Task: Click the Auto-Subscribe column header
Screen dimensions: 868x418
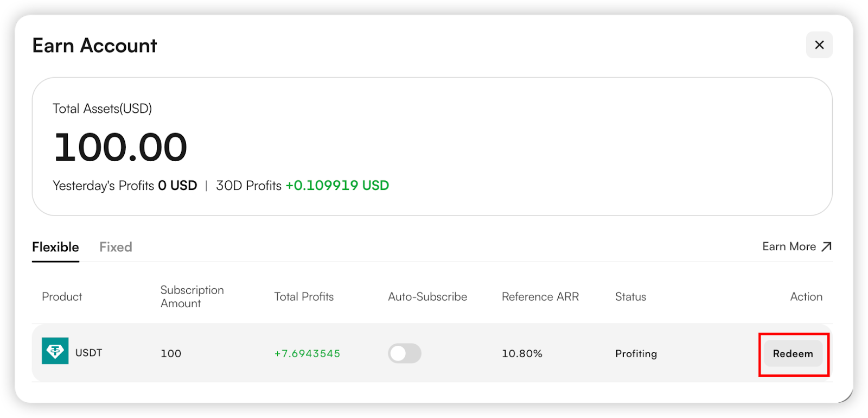Action: 427,297
